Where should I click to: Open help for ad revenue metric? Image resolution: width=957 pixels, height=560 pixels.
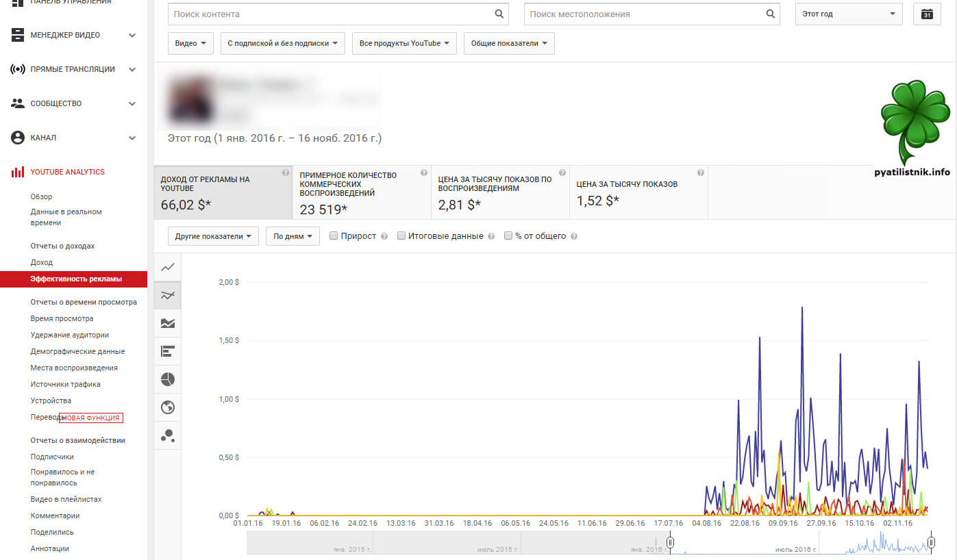286,173
